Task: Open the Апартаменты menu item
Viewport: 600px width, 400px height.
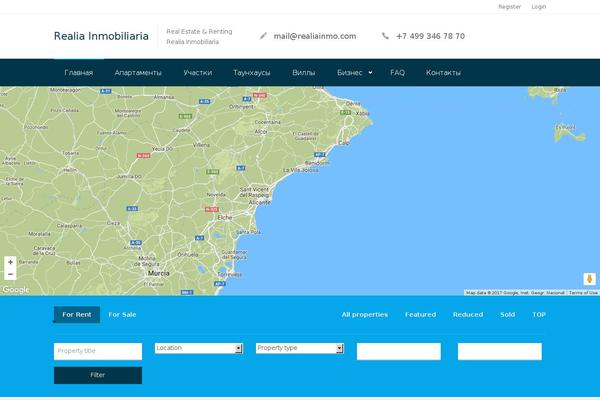Action: point(138,73)
